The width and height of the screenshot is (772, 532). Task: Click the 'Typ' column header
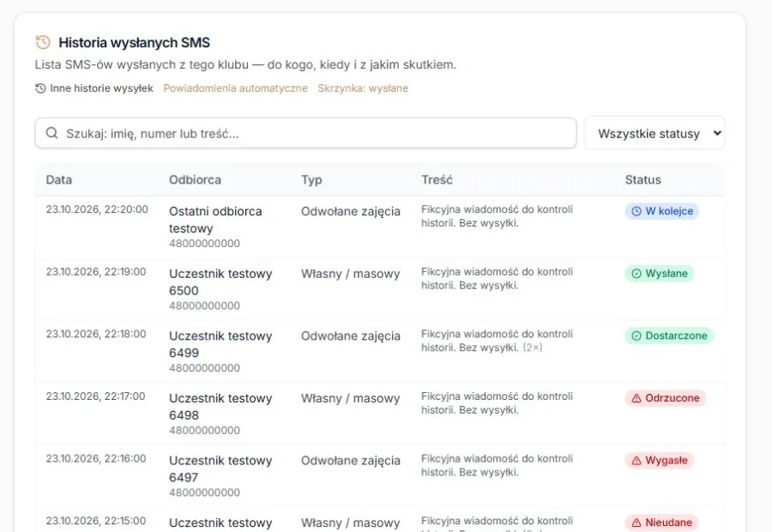click(311, 180)
